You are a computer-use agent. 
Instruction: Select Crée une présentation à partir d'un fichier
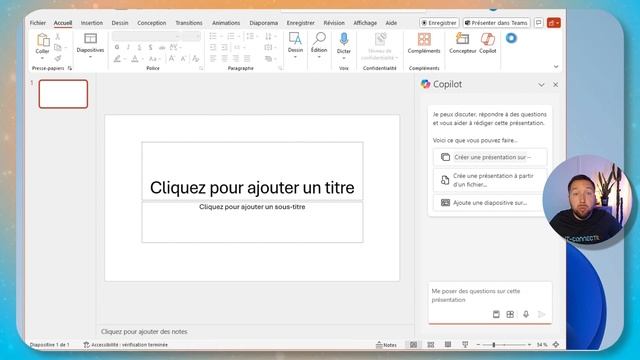coord(489,180)
